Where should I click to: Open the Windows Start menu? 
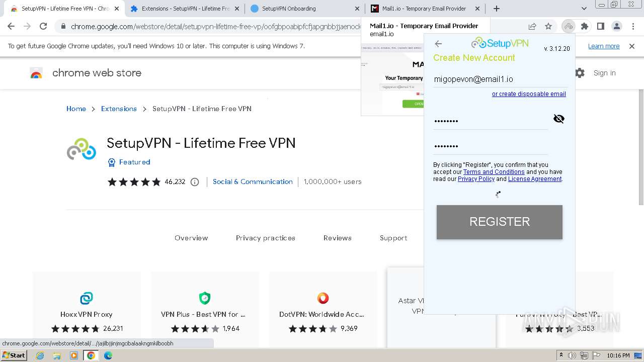tap(14, 355)
